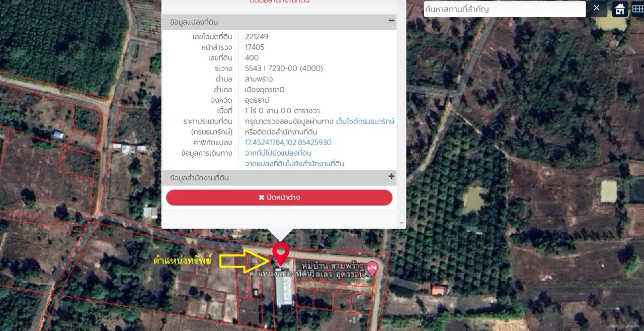Collapse the ข้อมูลแปลงที่ดิน section with minus
Image resolution: width=644 pixels, height=331 pixels.
pos(391,21)
